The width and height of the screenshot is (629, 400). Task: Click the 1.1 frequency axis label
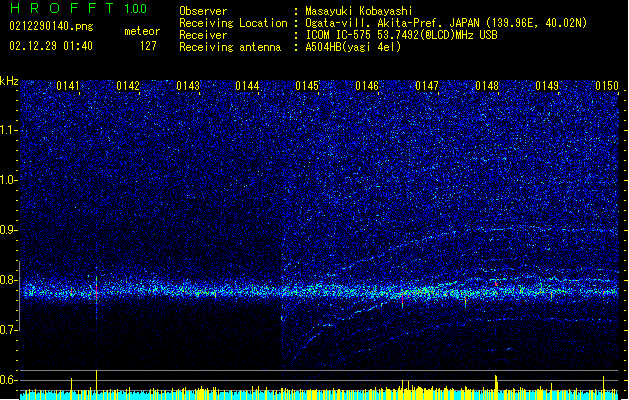pos(9,130)
